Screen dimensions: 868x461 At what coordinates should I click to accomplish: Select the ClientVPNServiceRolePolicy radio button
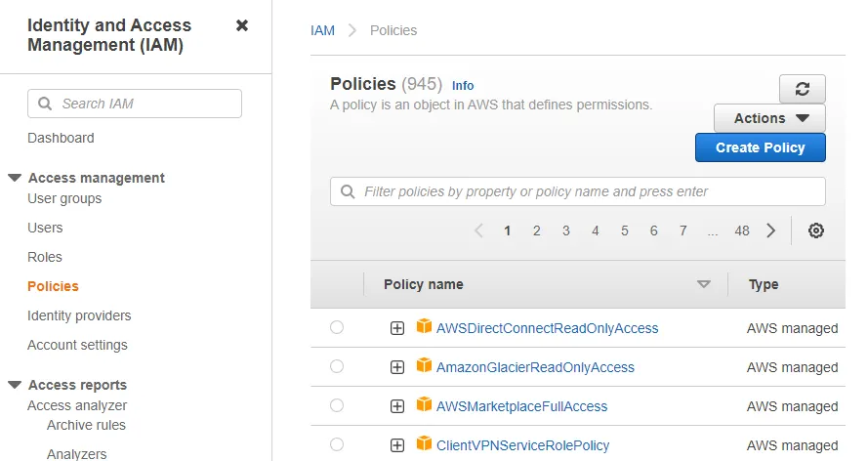[337, 444]
